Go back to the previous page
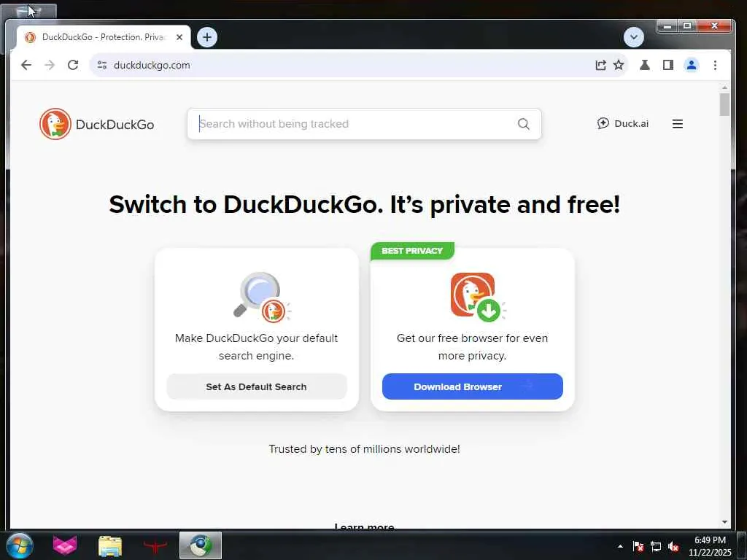747x560 pixels. (26, 65)
